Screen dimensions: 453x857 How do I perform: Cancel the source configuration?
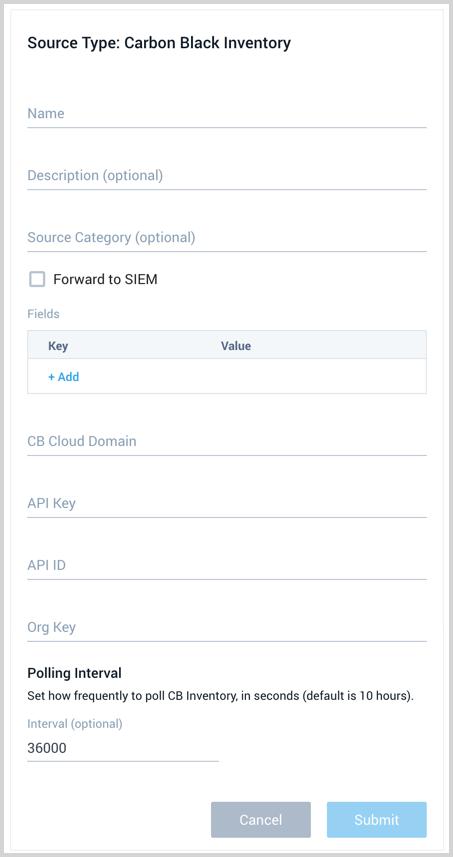tap(261, 820)
